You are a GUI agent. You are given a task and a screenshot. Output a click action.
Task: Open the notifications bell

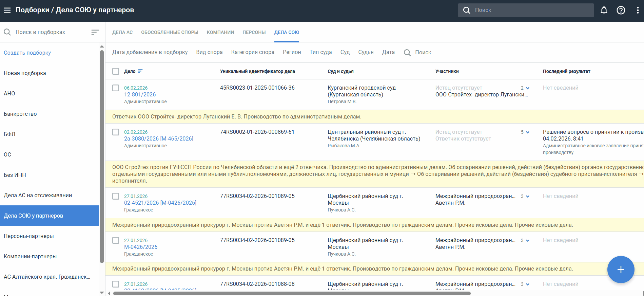point(604,10)
